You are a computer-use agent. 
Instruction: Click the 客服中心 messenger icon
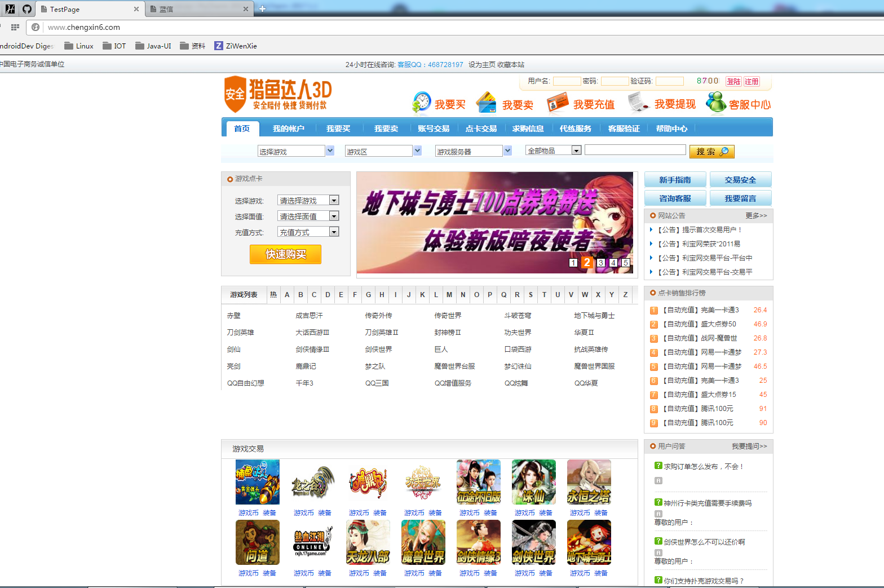click(716, 103)
